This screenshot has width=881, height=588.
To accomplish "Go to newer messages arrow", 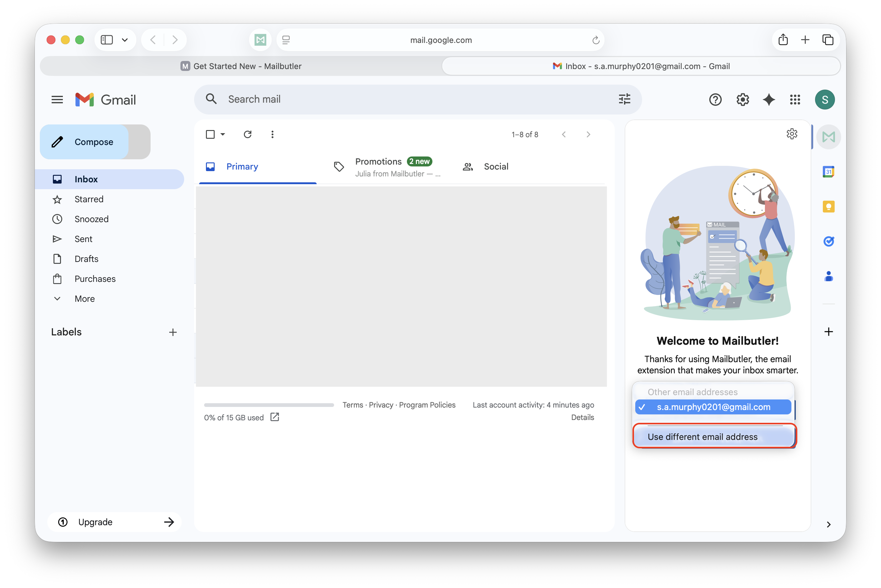I will pos(563,134).
